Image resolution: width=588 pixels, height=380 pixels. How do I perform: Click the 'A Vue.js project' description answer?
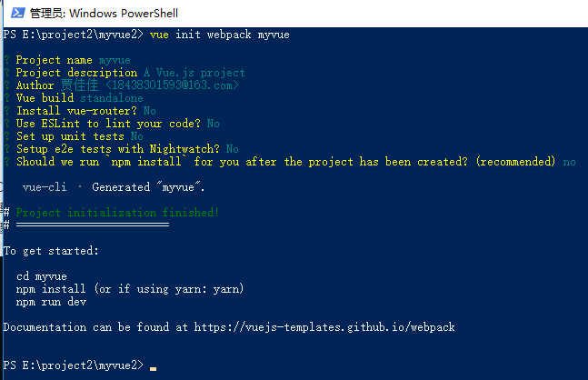coord(194,73)
